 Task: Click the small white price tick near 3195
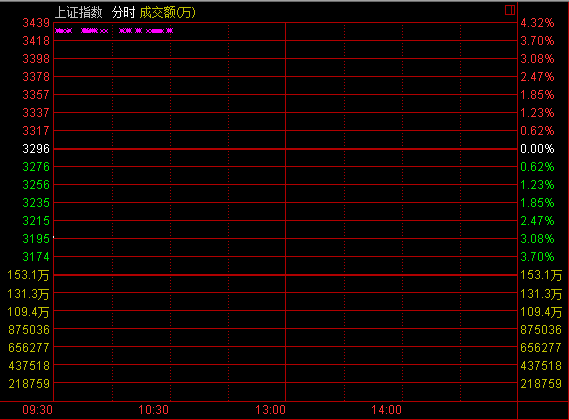point(54,237)
